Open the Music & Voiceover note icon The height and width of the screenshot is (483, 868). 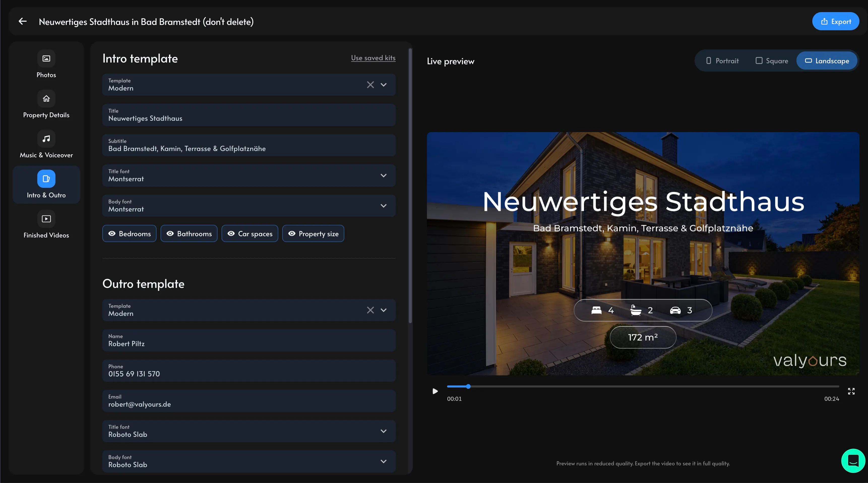click(46, 139)
